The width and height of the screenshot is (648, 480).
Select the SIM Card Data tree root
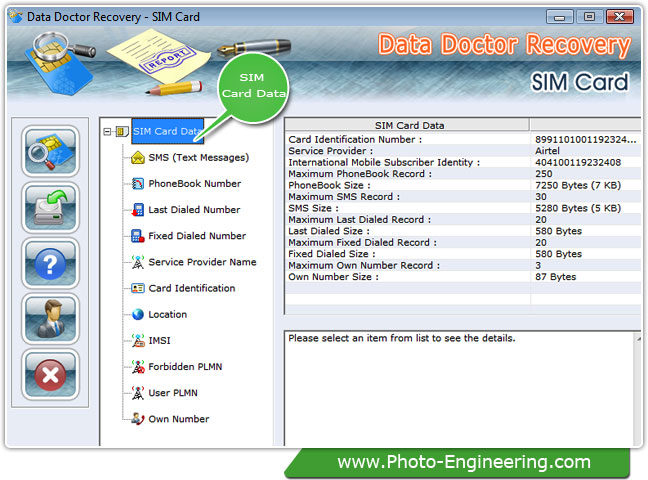click(x=167, y=131)
